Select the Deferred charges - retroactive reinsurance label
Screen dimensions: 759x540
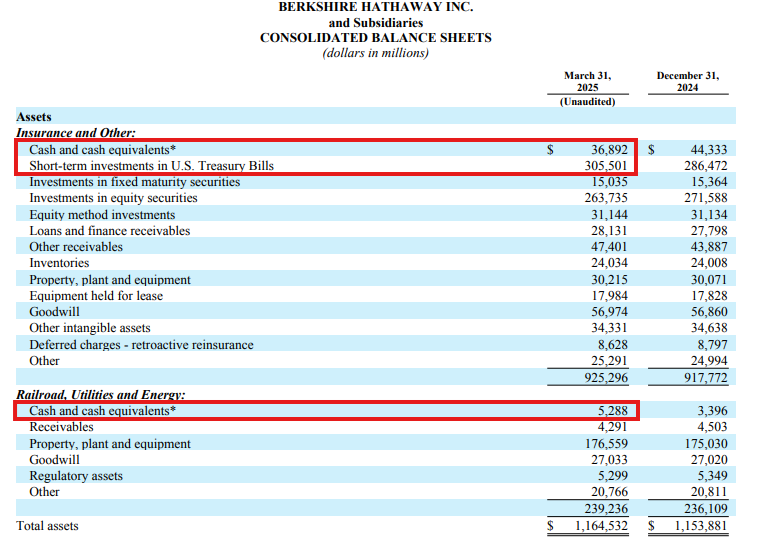point(141,345)
